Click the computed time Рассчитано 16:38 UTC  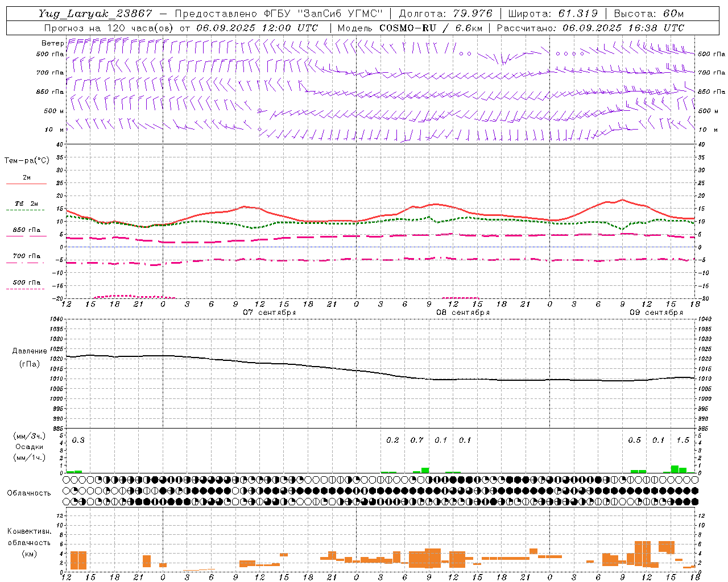[590, 28]
